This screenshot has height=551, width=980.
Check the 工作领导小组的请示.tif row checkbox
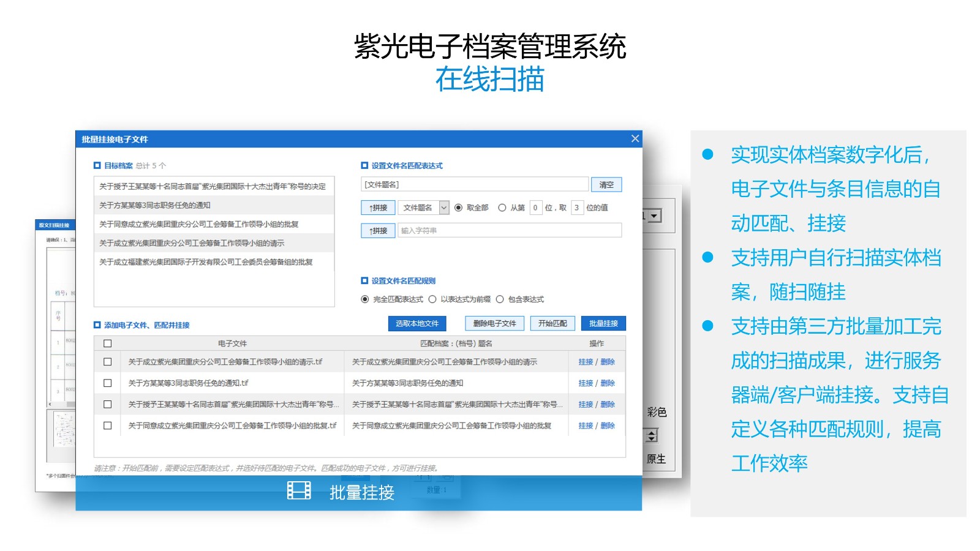pyautogui.click(x=108, y=362)
